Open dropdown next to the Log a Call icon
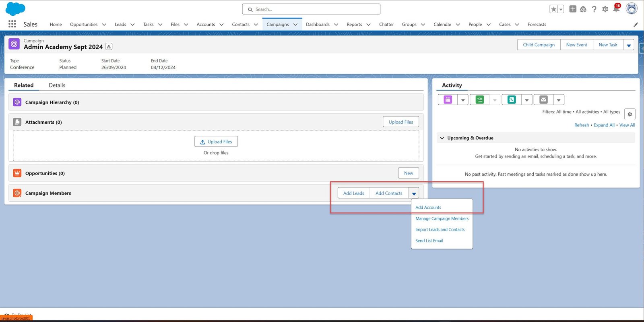644x322 pixels. pos(527,100)
